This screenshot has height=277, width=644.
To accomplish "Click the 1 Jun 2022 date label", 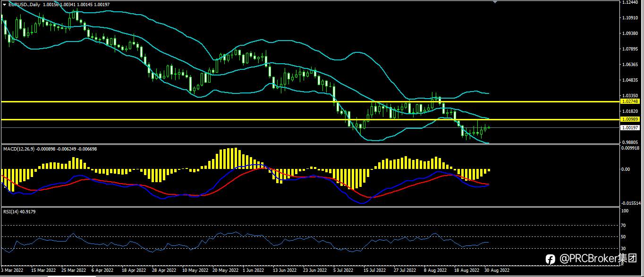I will pos(254,270).
